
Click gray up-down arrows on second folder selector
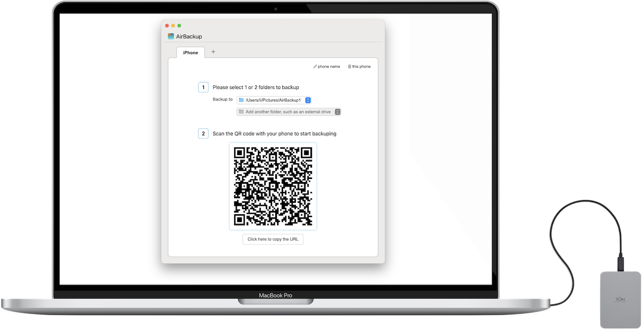click(x=338, y=111)
